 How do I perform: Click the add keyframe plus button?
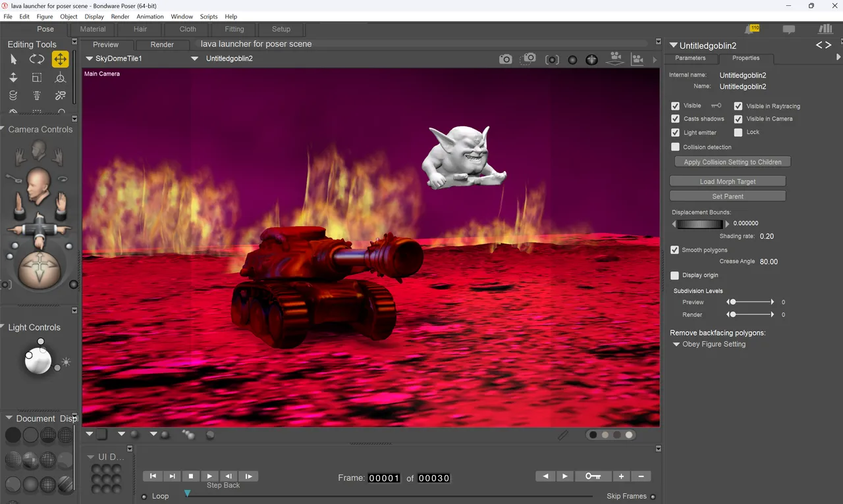click(x=621, y=476)
